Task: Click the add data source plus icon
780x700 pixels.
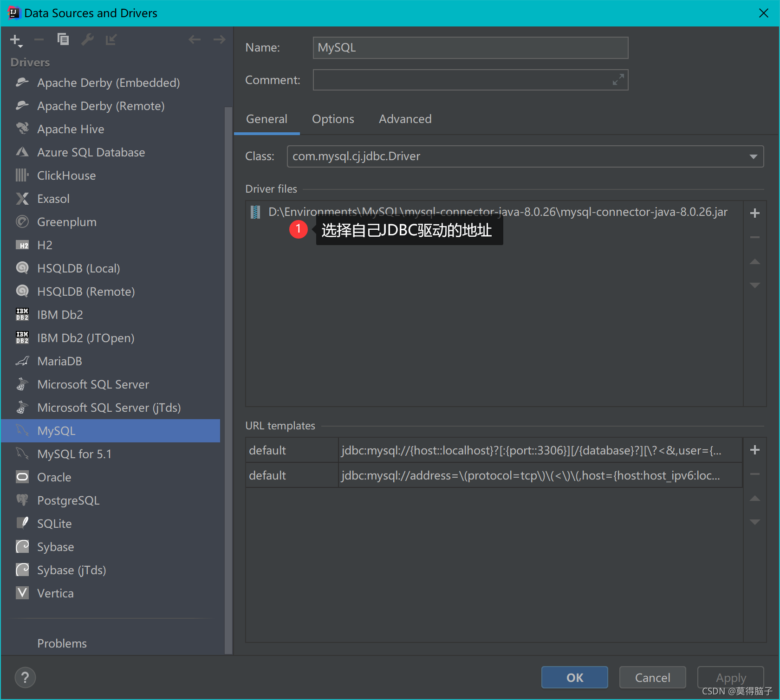Action: [16, 40]
